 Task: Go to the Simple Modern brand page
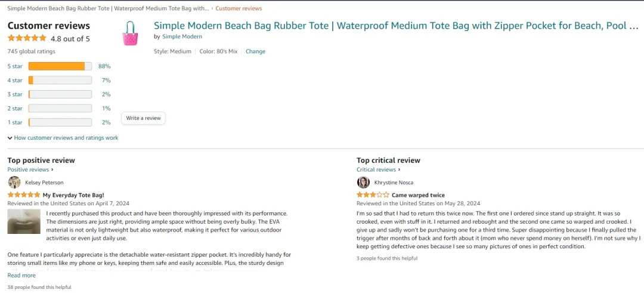coord(182,36)
